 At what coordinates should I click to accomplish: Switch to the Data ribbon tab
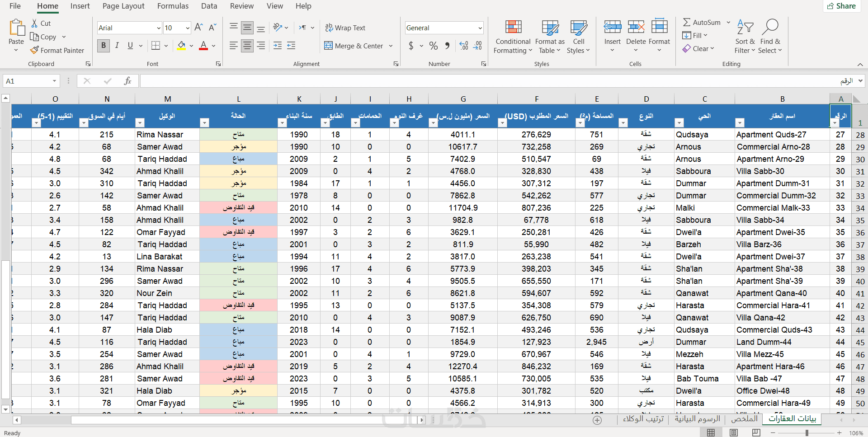pyautogui.click(x=209, y=6)
